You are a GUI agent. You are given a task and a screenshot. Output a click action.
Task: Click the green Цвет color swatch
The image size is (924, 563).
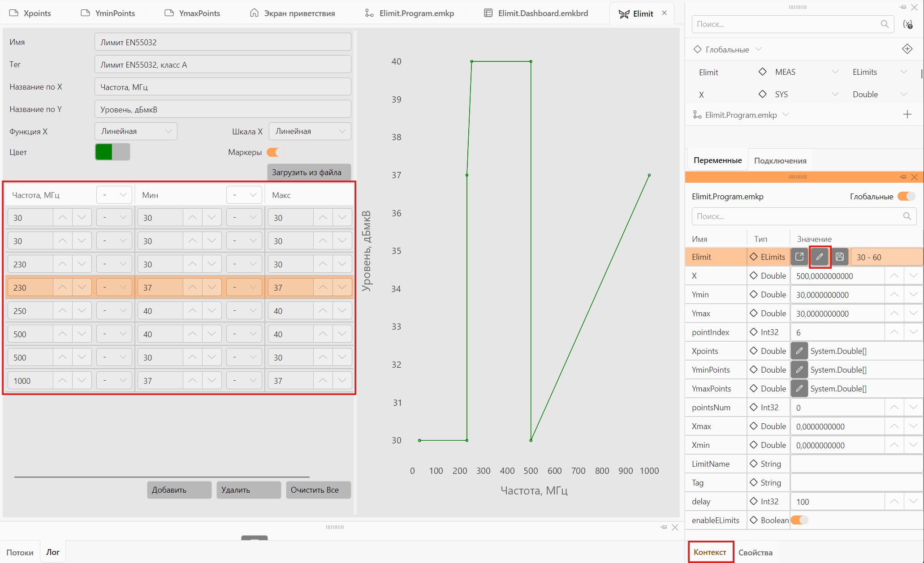point(104,152)
